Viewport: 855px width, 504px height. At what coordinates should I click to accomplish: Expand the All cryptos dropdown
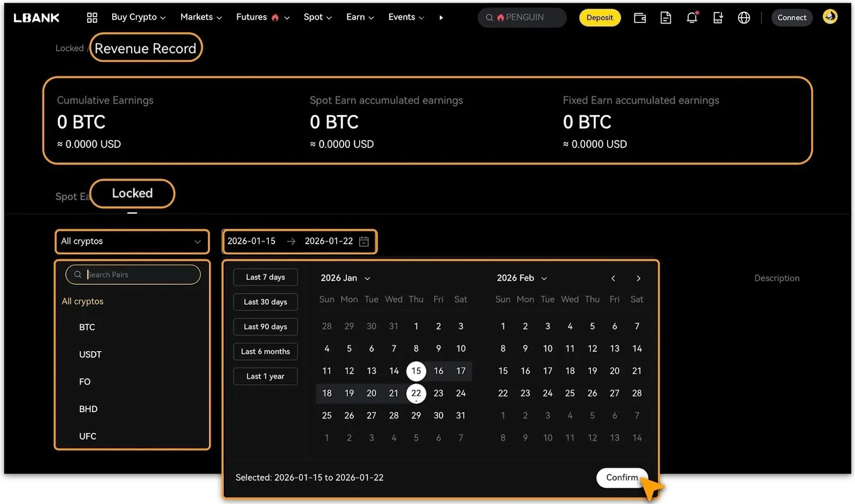click(132, 242)
